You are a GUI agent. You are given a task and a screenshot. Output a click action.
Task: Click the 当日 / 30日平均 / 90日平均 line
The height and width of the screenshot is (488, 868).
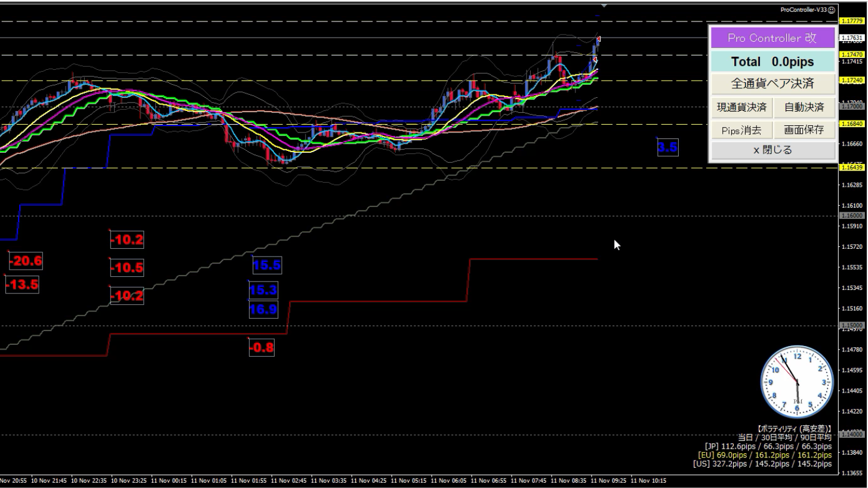tap(784, 437)
